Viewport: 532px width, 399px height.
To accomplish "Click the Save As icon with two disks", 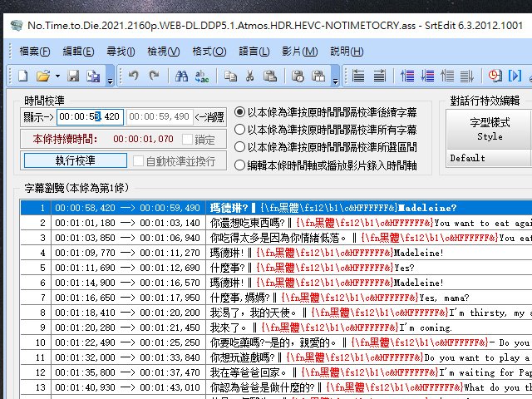I will click(93, 76).
